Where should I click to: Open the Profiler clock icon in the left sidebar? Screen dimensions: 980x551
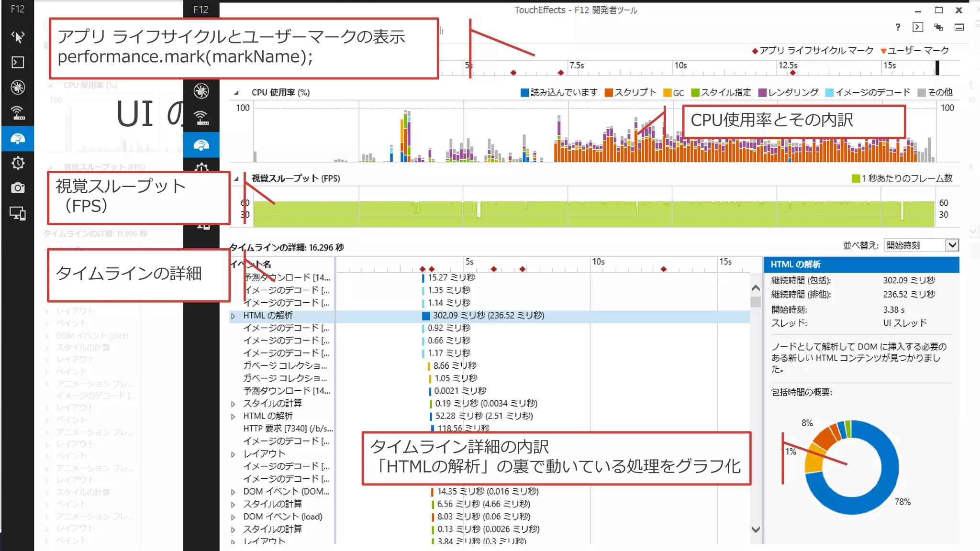18,163
